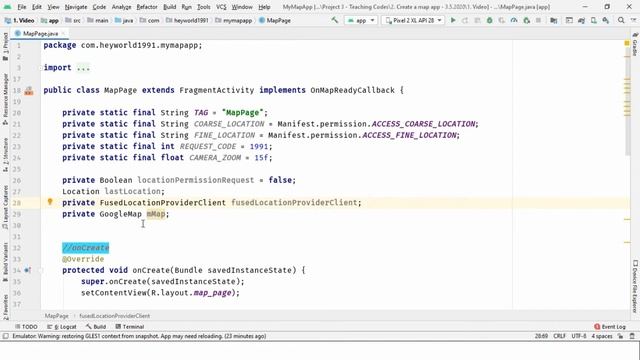Open AVD Manager phone icon

point(593,20)
